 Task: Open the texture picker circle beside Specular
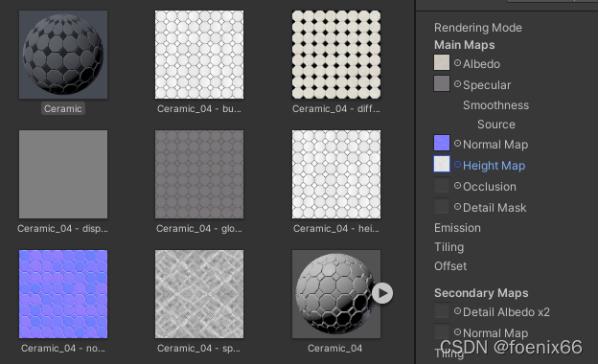[x=458, y=84]
